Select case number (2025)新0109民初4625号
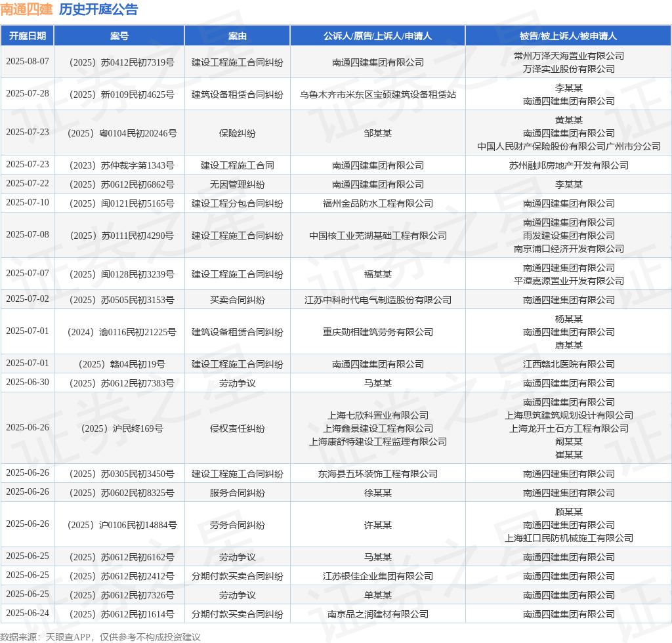 click(121, 94)
